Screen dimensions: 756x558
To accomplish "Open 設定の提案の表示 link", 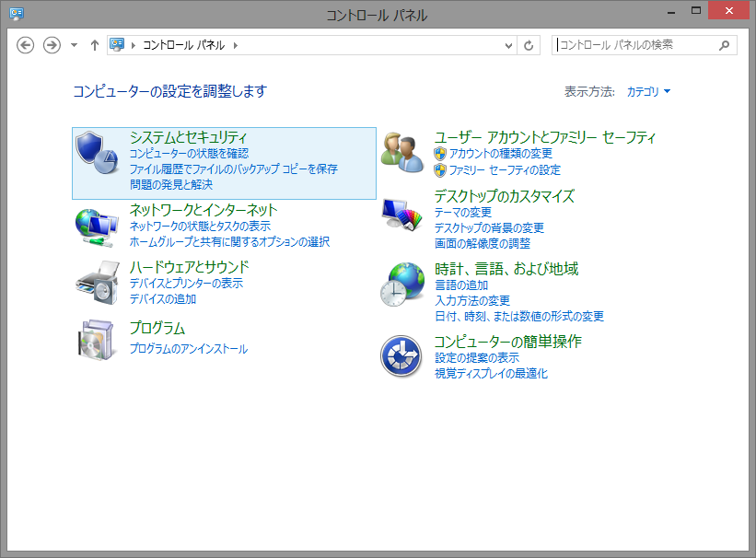I will pos(477,358).
